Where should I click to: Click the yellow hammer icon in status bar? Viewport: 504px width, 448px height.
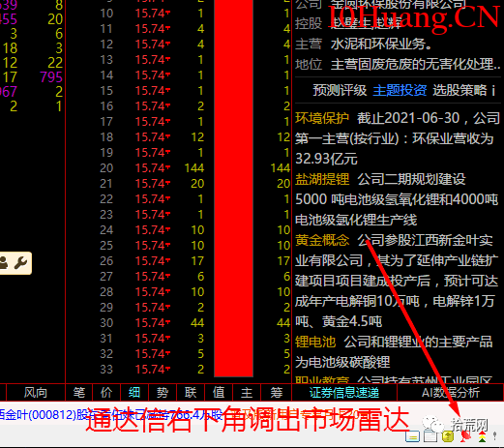[448, 436]
